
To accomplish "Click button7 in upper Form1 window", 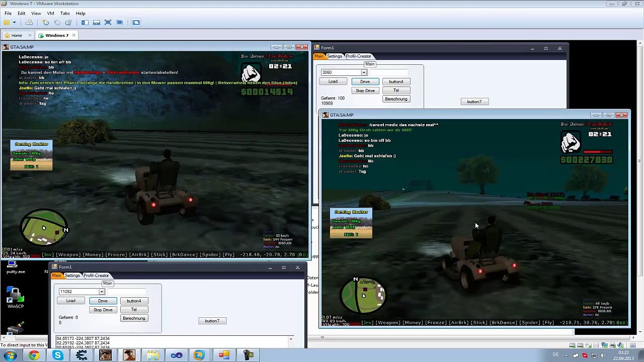I will tap(474, 102).
